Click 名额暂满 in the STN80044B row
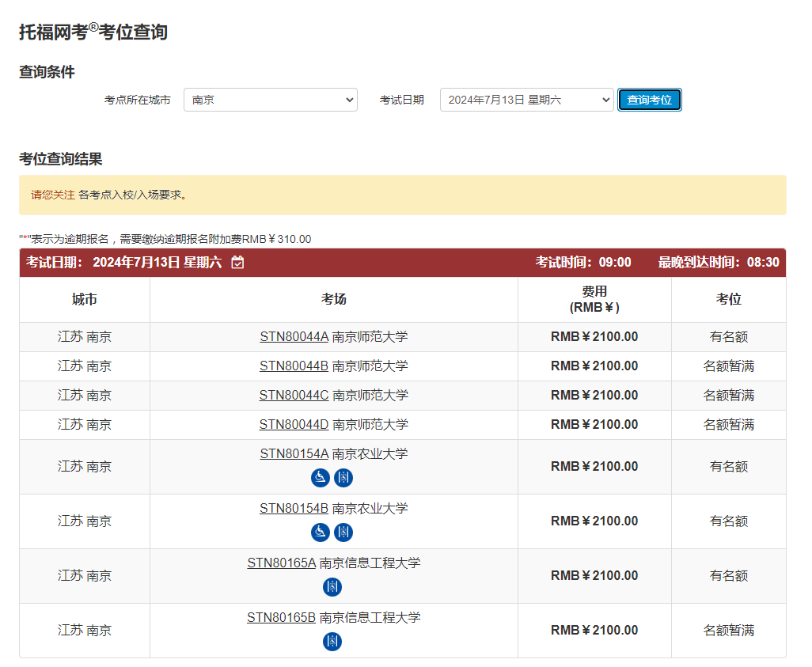 point(729,366)
